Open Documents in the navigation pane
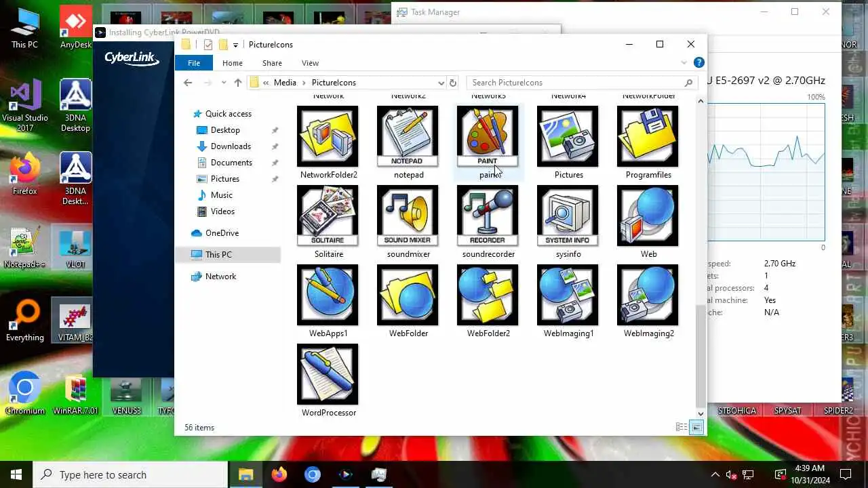The width and height of the screenshot is (868, 488). pos(231,163)
